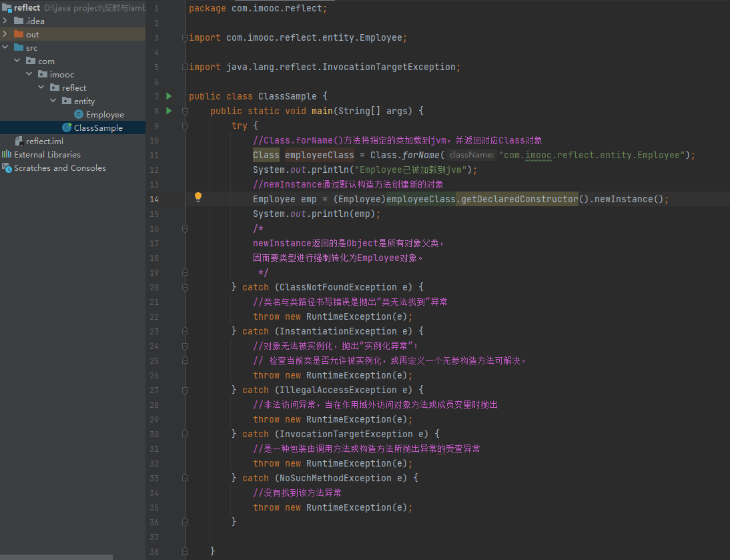Collapse the entity package
The image size is (730, 560).
(x=53, y=101)
